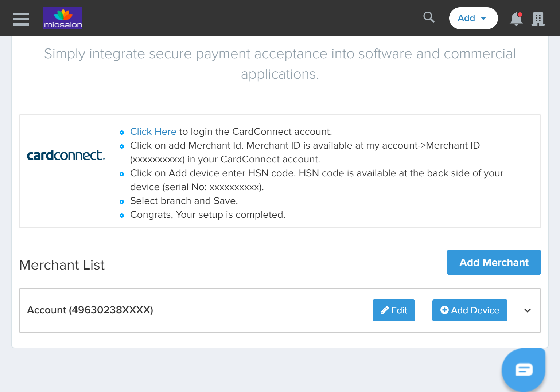The height and width of the screenshot is (392, 560).
Task: Open the notifications bell
Action: tap(516, 19)
